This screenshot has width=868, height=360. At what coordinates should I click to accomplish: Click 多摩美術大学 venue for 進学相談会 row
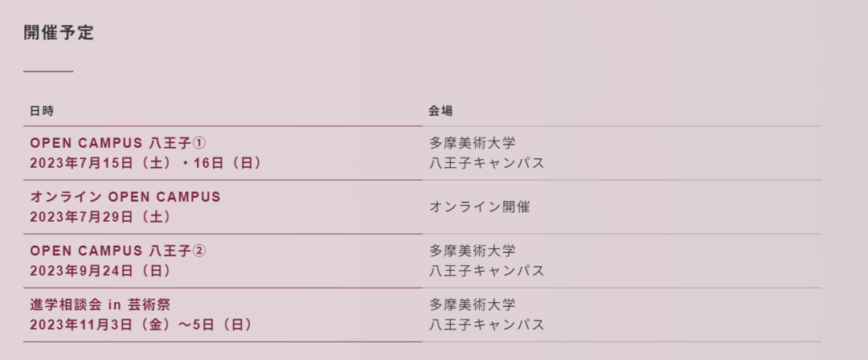click(x=473, y=305)
